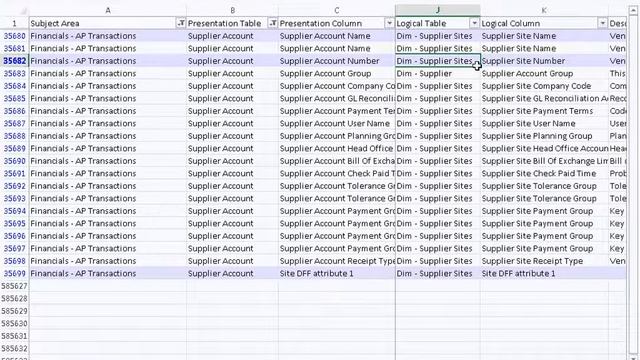This screenshot has width=640, height=360.
Task: Select the active 'Dim - Supplier Sites' cell in row 35682
Action: 438,61
